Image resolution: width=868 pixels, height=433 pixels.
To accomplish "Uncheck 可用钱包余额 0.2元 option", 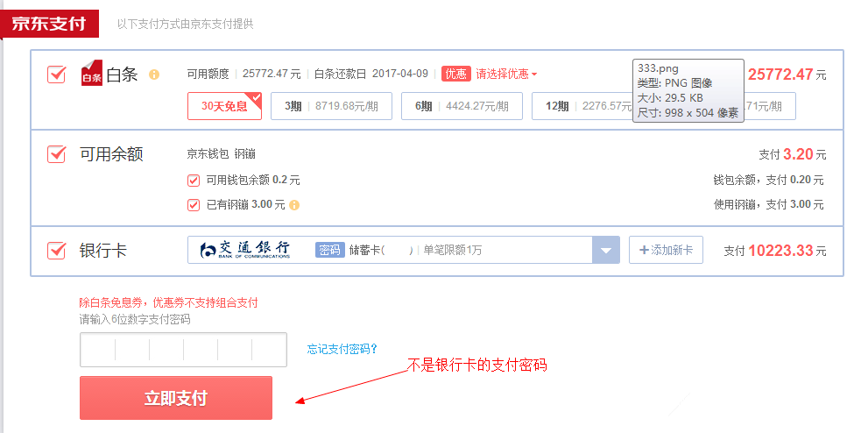I will tap(194, 180).
